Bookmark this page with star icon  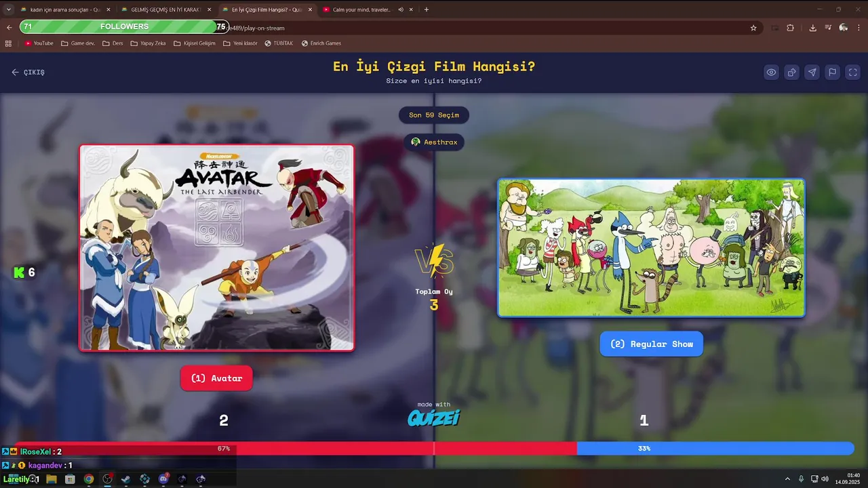[x=753, y=28]
